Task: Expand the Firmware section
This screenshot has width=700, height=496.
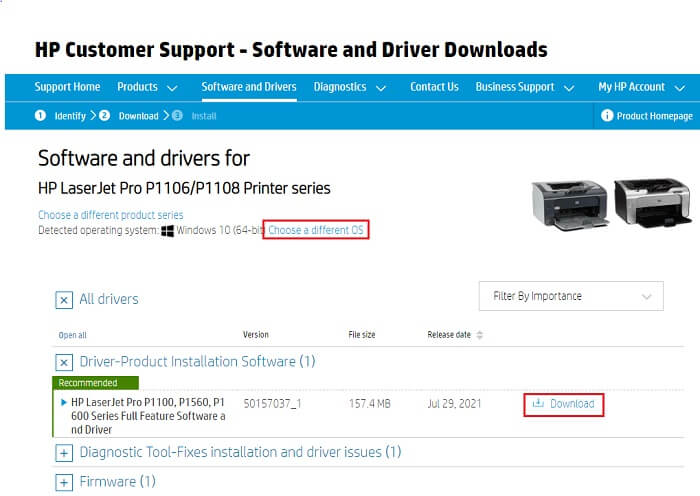Action: 63,482
